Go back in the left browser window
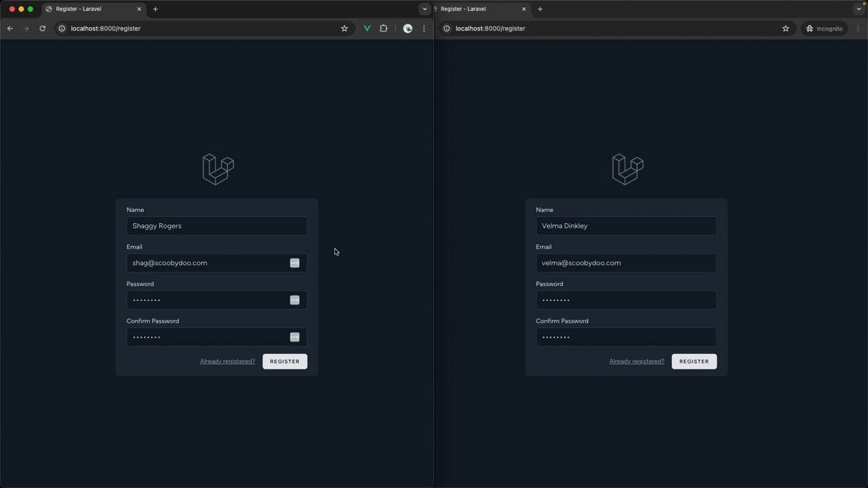The width and height of the screenshot is (868, 488). click(x=10, y=28)
